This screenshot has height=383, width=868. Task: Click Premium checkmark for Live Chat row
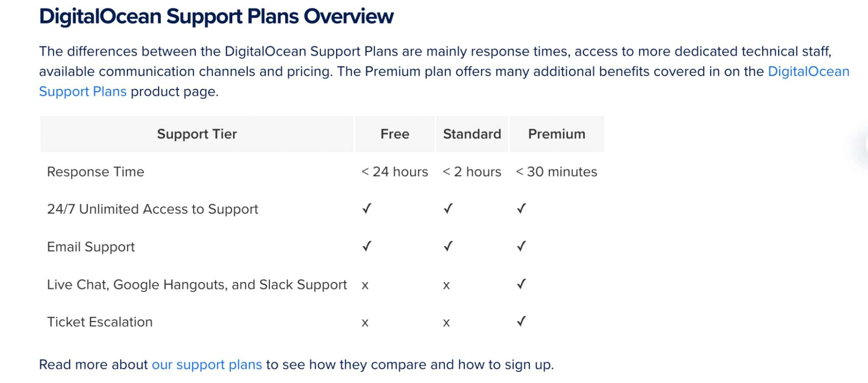tap(521, 284)
